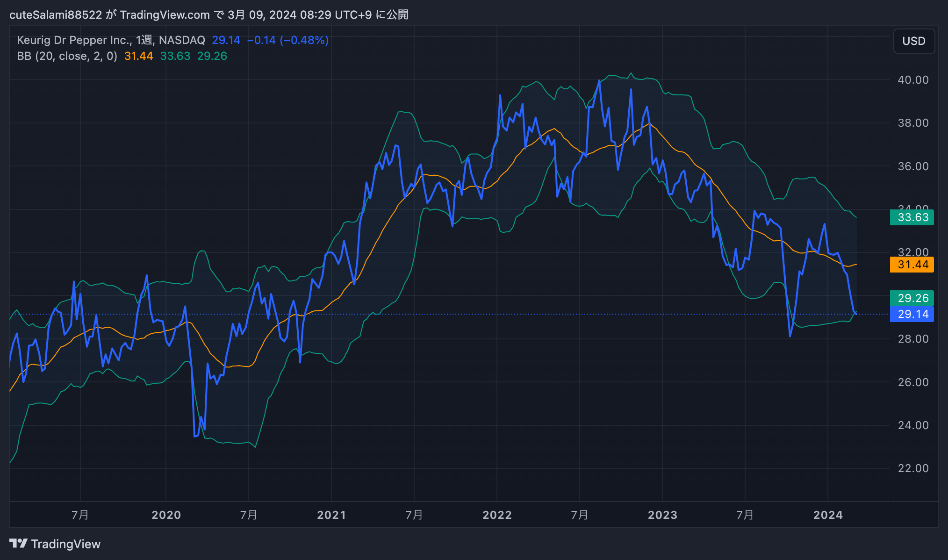Click the 29.26 lower band value in the BB legend
This screenshot has height=560, width=948.
(x=212, y=56)
